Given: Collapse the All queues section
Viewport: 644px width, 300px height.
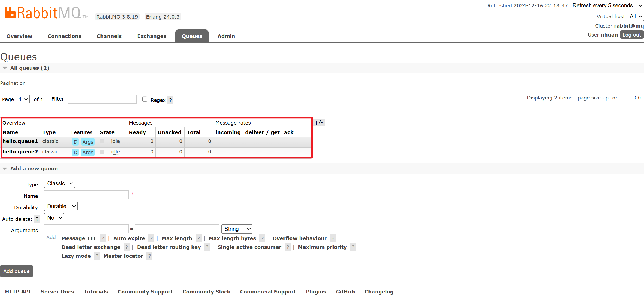Looking at the screenshot, I should tap(30, 68).
